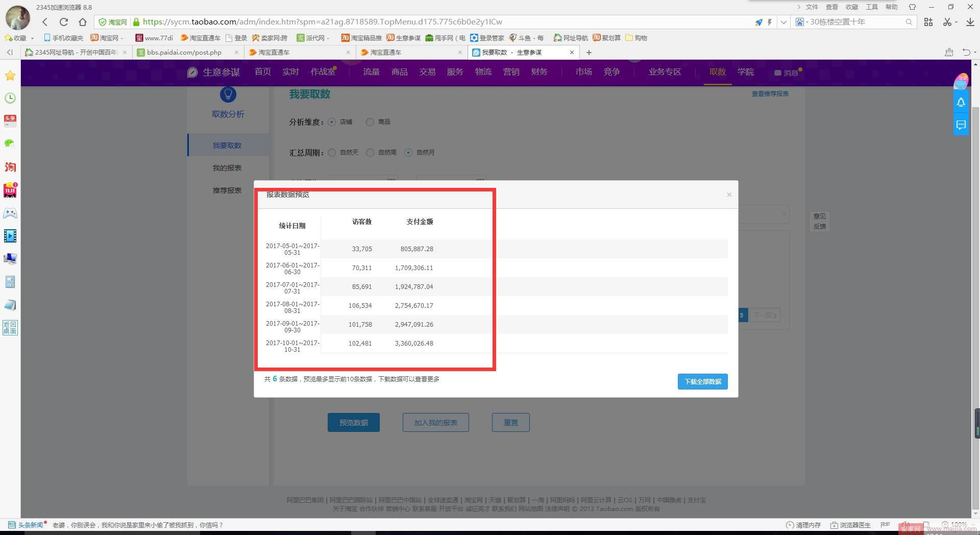
Task: Switch to the 2345网址导航 browser tab
Action: click(x=76, y=52)
